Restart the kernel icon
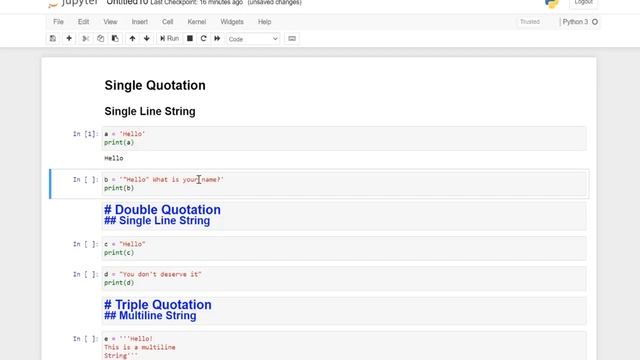640x360 pixels. click(x=203, y=39)
